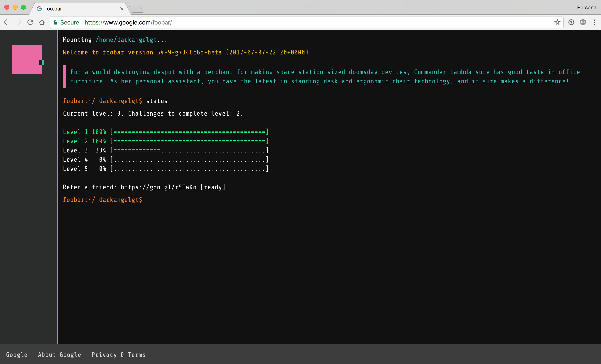
Task: Click the pink square avatar
Action: 27,59
